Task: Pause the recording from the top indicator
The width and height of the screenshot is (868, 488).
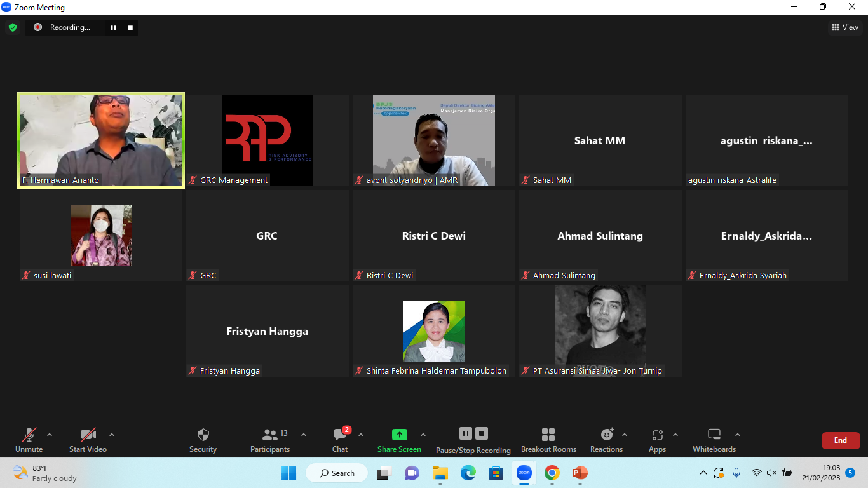Action: coord(114,27)
